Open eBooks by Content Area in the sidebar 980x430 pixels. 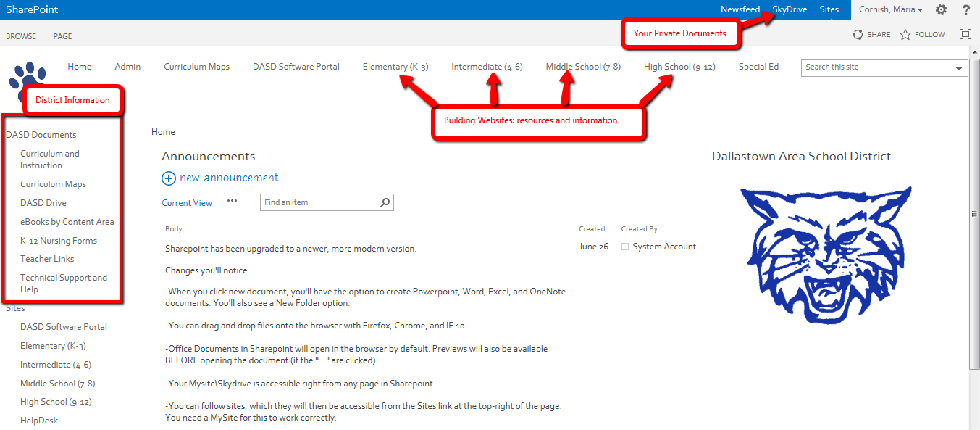67,222
